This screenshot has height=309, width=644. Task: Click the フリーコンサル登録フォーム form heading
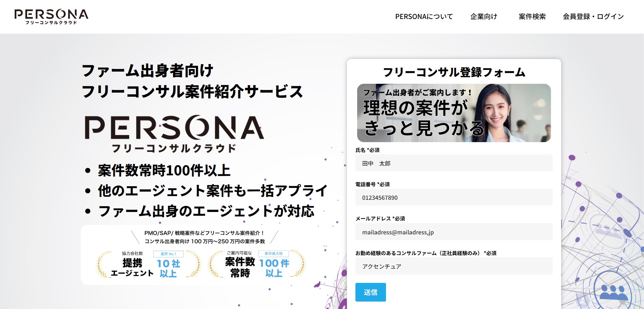tap(454, 72)
